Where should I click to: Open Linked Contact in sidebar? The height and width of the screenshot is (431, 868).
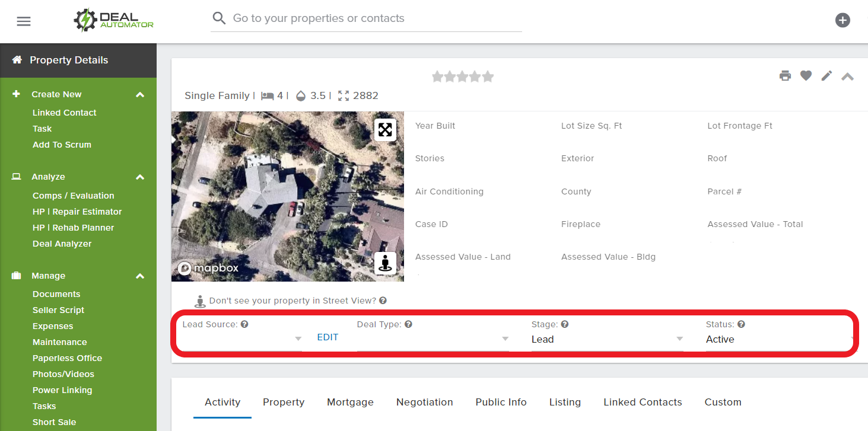[x=64, y=113]
